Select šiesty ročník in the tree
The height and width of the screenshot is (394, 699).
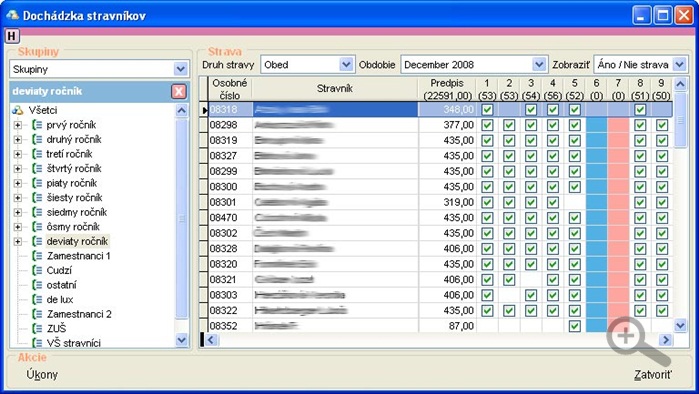point(74,197)
